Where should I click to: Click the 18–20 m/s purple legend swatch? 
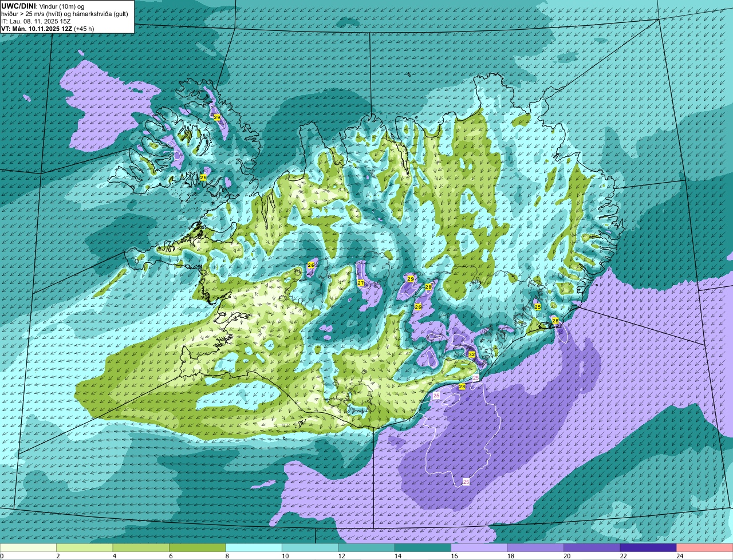[535, 547]
